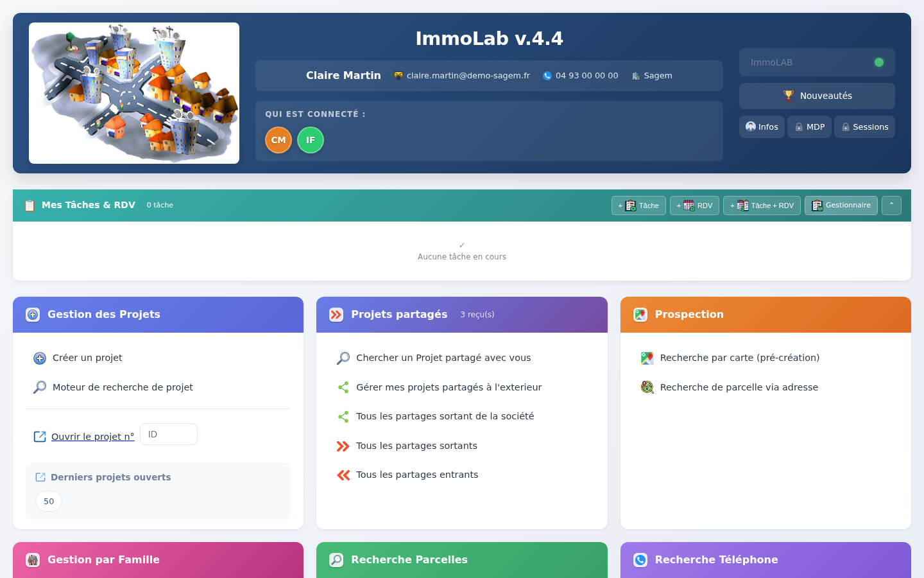The image size is (924, 578).
Task: Click the Derniers projets ouverts 50 chip
Action: pyautogui.click(x=49, y=502)
